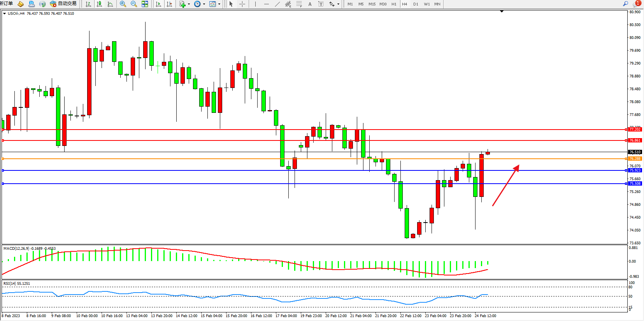Open the search magnifier at top right
The image size is (644, 321).
coord(625,4)
